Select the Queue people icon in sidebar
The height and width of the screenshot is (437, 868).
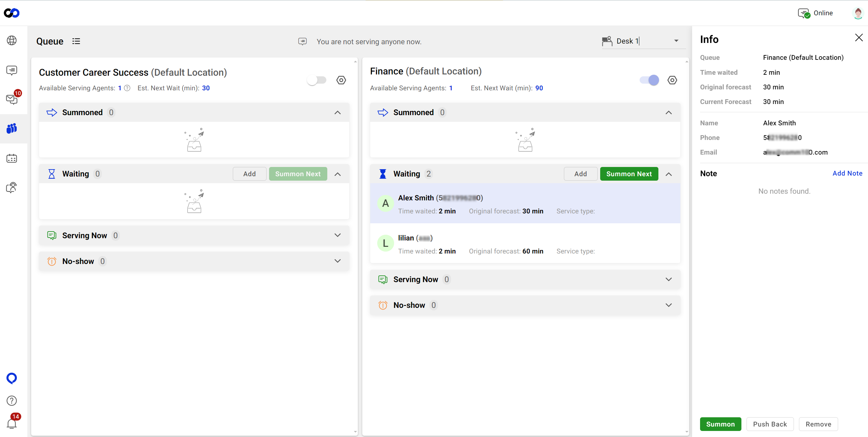(x=12, y=128)
